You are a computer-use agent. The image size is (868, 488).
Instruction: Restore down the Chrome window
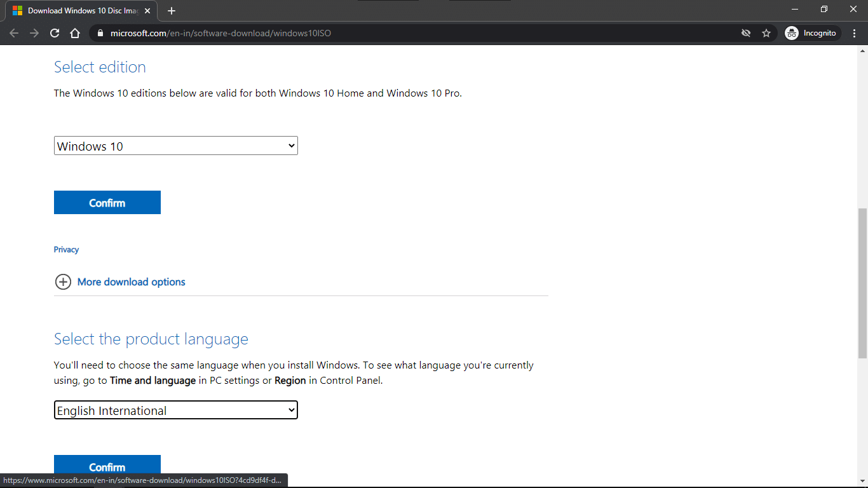(x=824, y=9)
